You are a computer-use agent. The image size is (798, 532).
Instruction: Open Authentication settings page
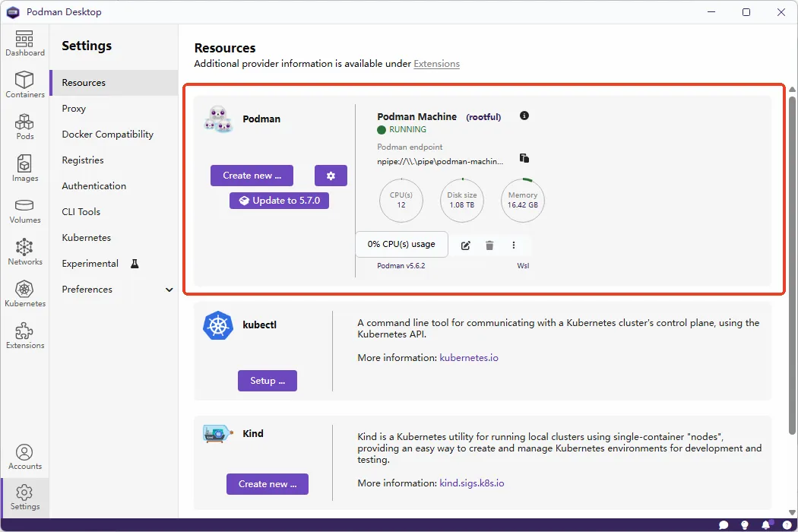114,185
